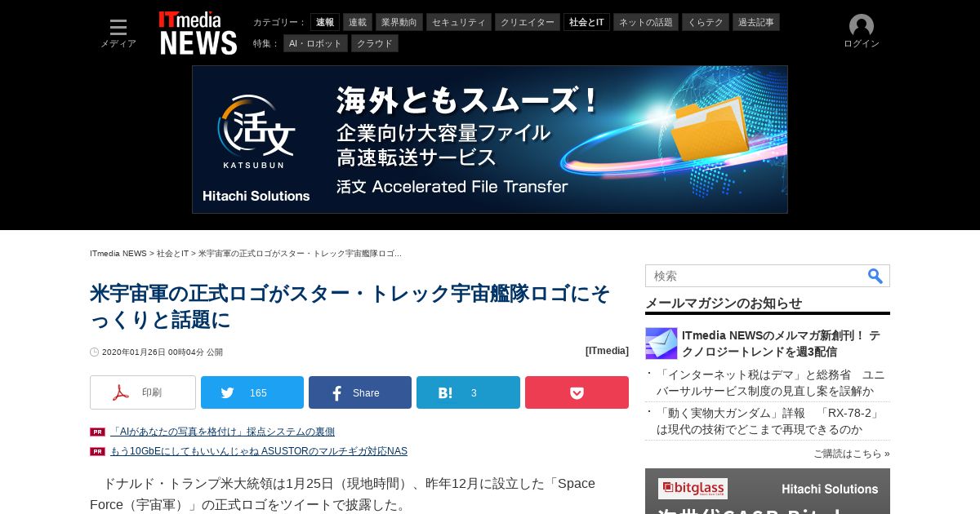Image resolution: width=980 pixels, height=514 pixels.
Task: Open the ASUSTOR マルチギガ対応NAS PR link
Action: 259,451
